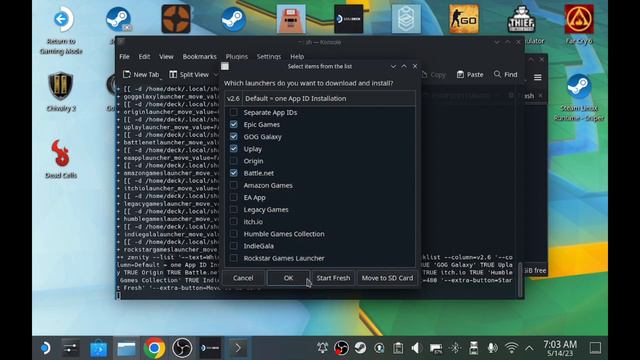640x360 pixels.
Task: Open the notifications bell in system tray
Action: (322, 348)
